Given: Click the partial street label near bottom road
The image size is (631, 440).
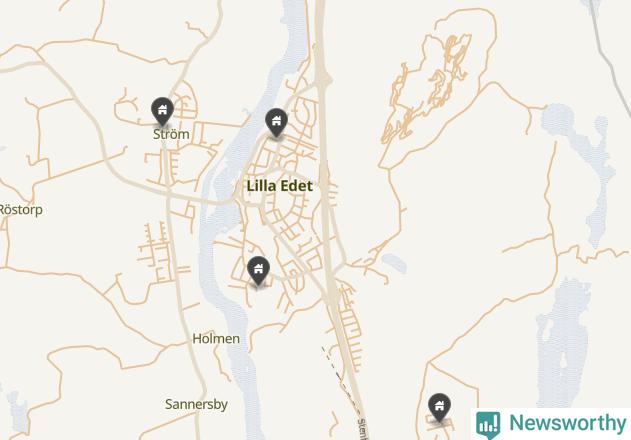Looking at the screenshot, I should point(362,429).
